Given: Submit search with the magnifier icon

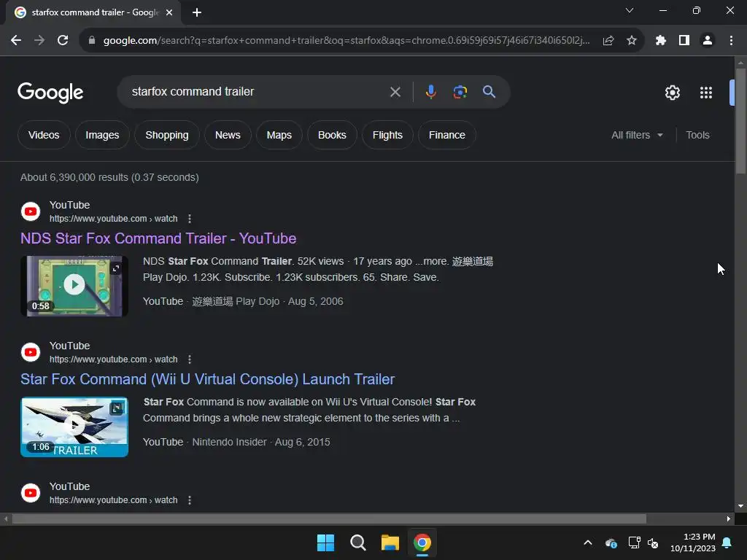Looking at the screenshot, I should (489, 92).
